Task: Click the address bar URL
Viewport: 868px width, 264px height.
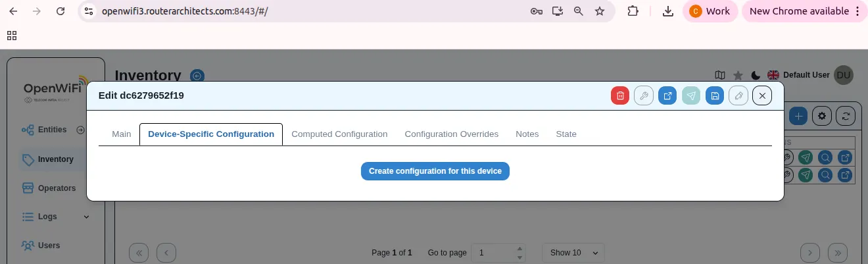Action: pos(184,11)
